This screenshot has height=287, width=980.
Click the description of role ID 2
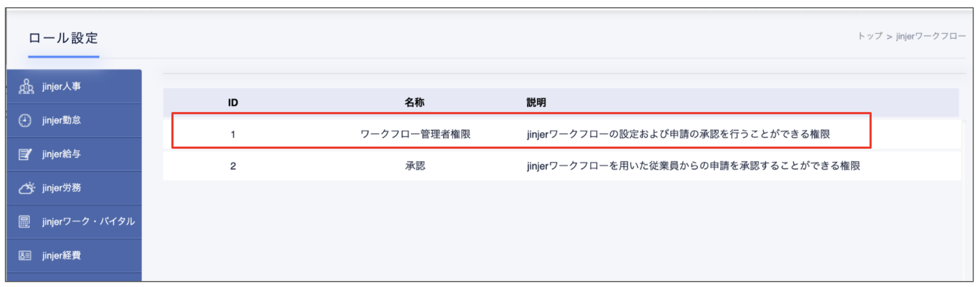point(693,166)
